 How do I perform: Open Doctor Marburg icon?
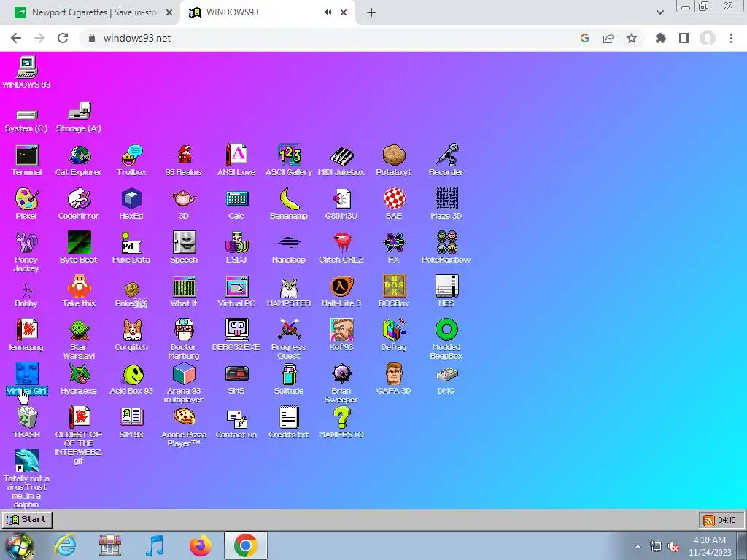(x=183, y=340)
